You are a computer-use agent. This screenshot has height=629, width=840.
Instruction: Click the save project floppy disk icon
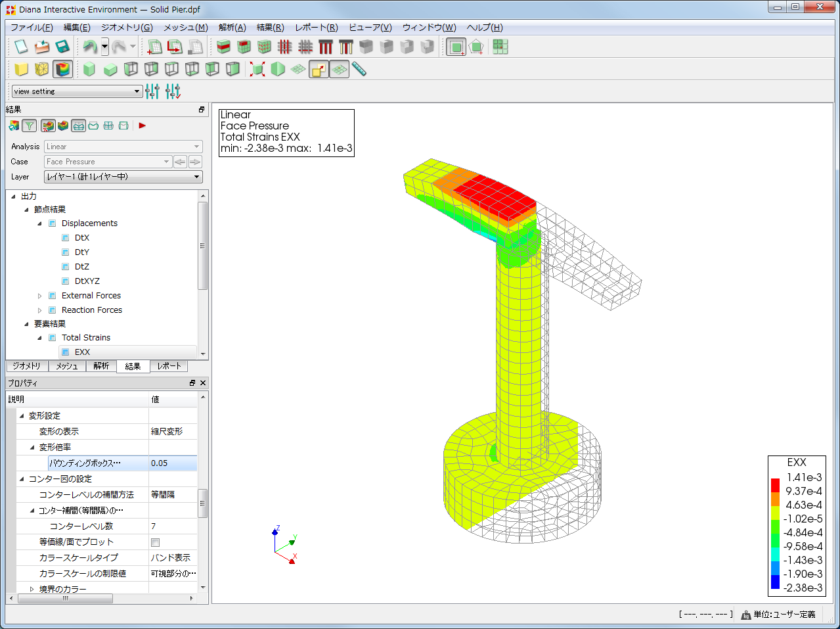pyautogui.click(x=62, y=47)
